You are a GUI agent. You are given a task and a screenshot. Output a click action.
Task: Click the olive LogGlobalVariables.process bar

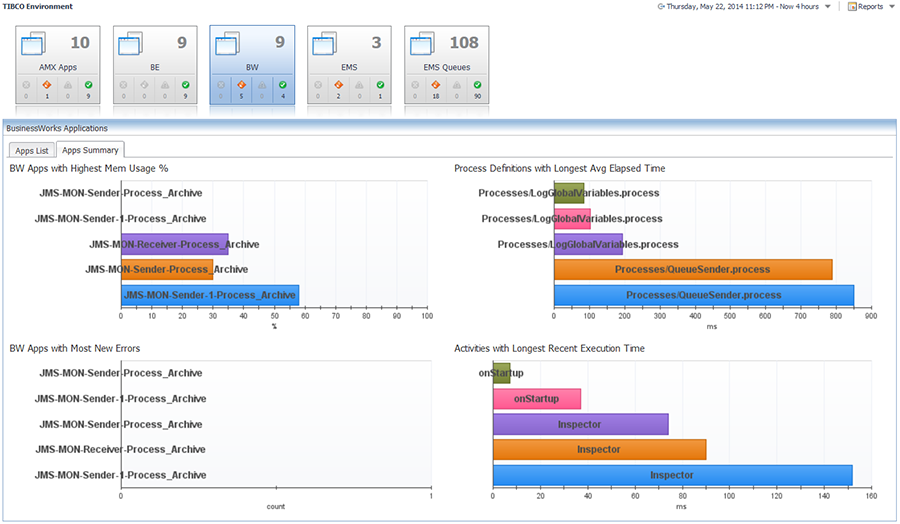[569, 193]
